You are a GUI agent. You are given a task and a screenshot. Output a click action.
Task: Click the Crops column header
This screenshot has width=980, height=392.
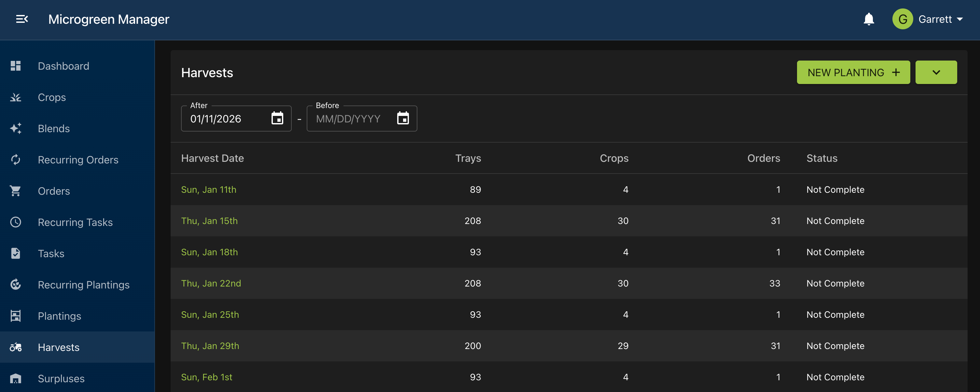click(614, 158)
